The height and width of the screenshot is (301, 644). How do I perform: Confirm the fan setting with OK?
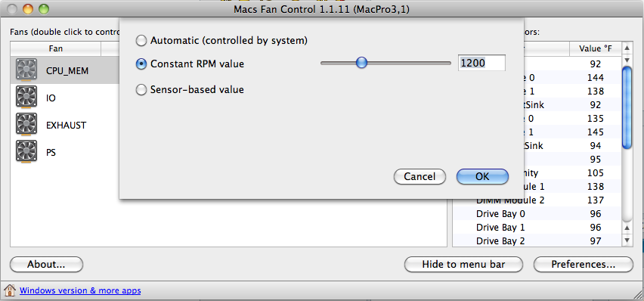[x=482, y=176]
